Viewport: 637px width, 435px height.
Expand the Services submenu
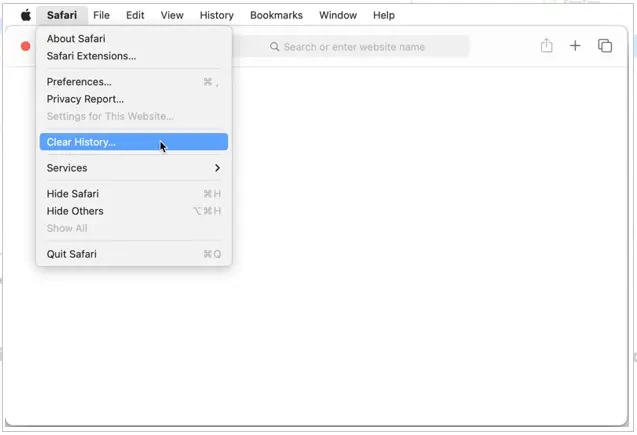134,168
